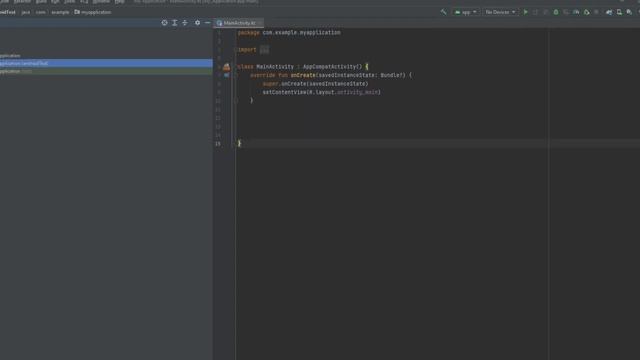Click the package com.example.myapplication line
This screenshot has width=640, height=360.
[x=289, y=33]
